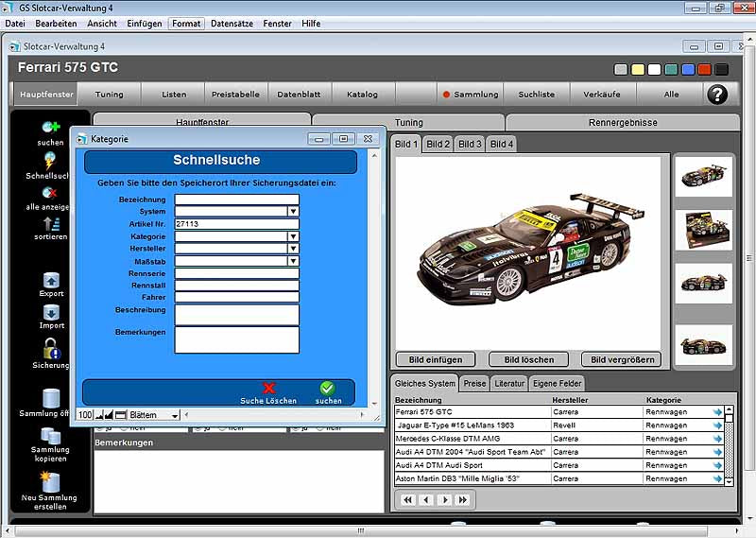This screenshot has height=538, width=756.
Task: Open Sicherung padlock icon
Action: tap(51, 348)
